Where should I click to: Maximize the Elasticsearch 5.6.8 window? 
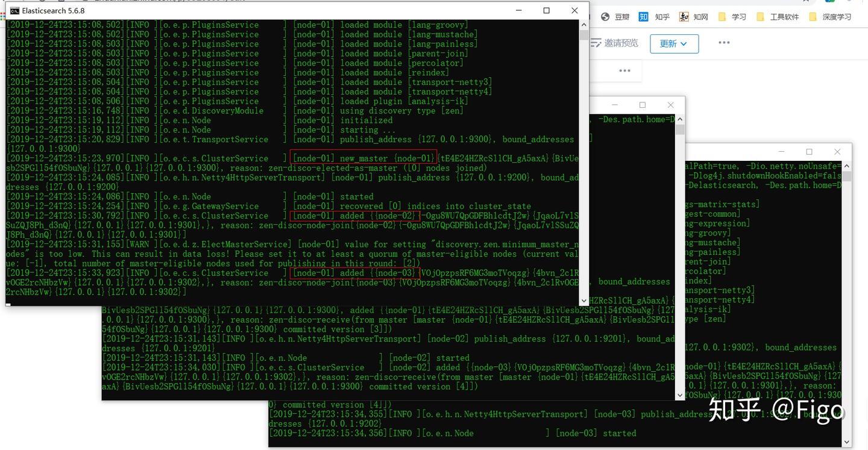point(546,10)
